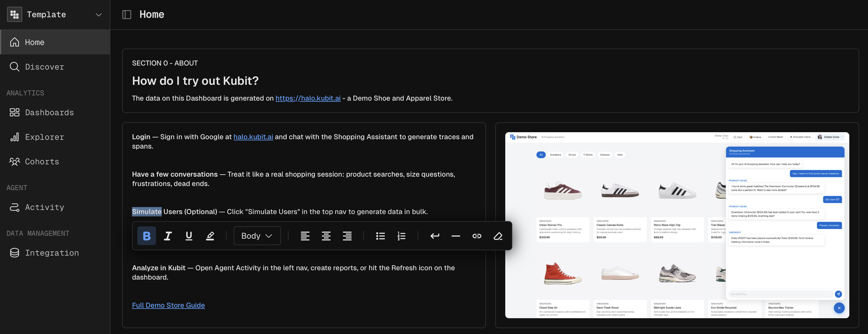Open the Body text style dropdown
868x334 pixels.
[257, 236]
